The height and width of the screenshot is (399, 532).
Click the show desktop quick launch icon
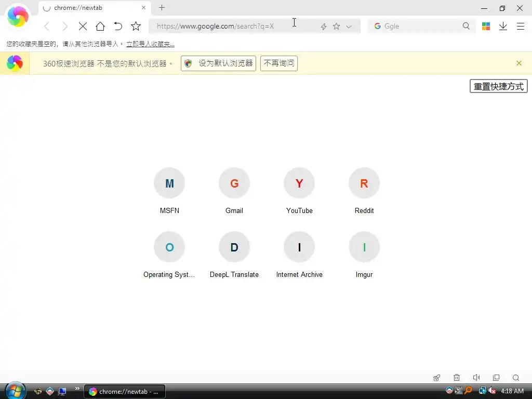(x=62, y=392)
